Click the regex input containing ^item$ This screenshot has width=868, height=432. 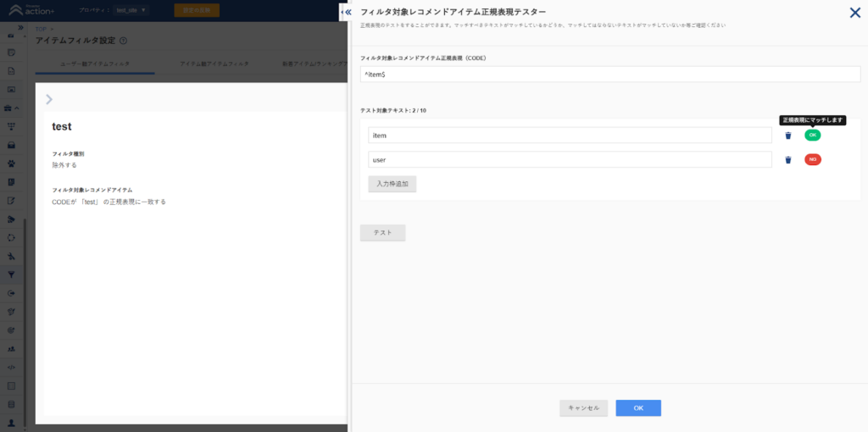pyautogui.click(x=610, y=75)
